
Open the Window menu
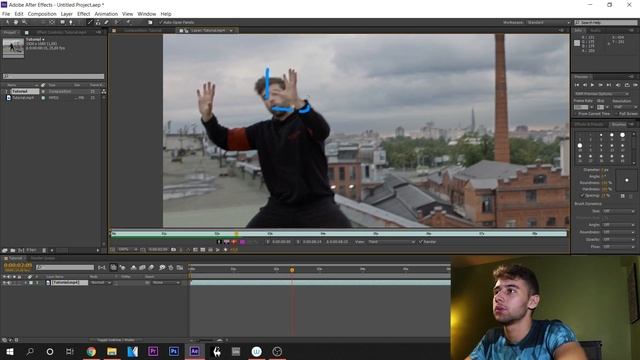(x=147, y=14)
